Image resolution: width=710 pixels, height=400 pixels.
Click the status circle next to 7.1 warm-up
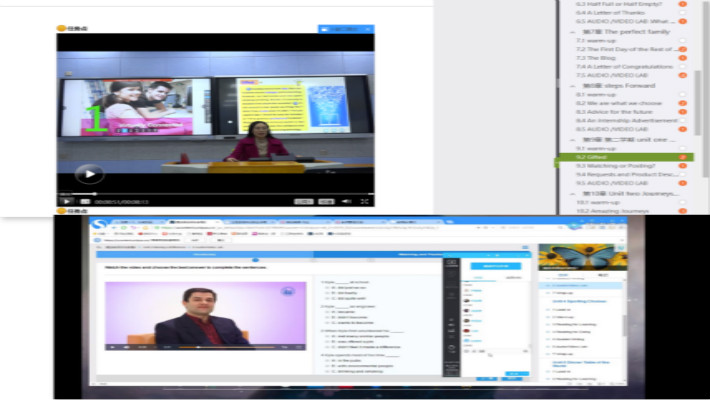[683, 40]
